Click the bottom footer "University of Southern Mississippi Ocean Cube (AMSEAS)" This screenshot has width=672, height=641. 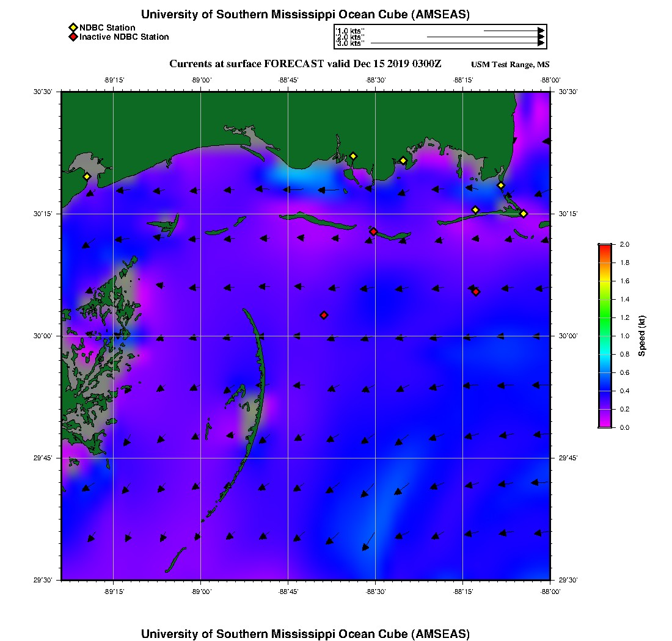click(305, 633)
